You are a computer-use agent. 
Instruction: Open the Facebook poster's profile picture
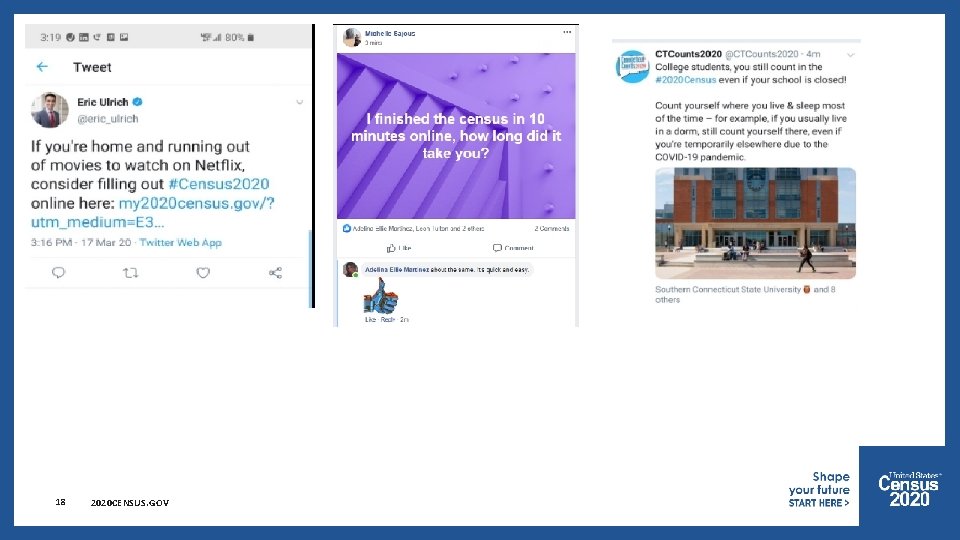click(x=352, y=37)
